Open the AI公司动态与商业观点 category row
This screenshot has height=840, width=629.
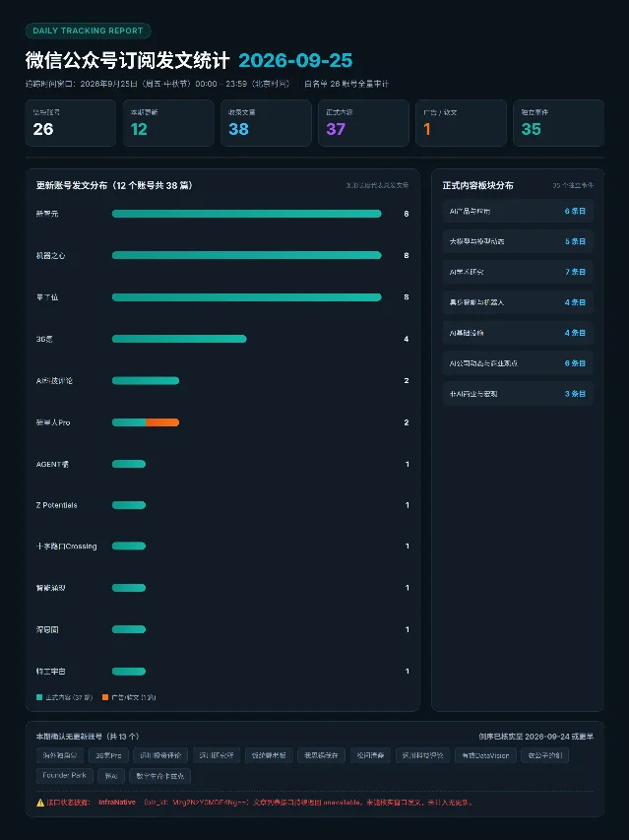coord(518,363)
